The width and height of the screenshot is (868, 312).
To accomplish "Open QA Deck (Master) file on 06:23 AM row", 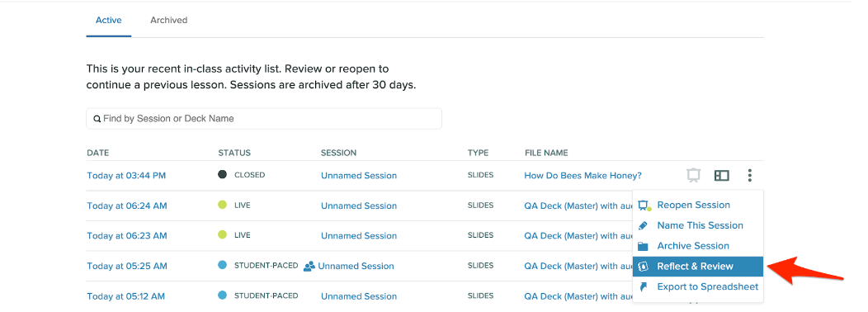I will 578,235.
